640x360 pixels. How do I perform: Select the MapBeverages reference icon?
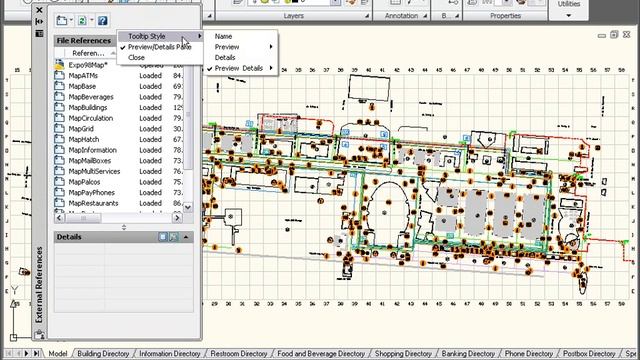click(x=60, y=97)
